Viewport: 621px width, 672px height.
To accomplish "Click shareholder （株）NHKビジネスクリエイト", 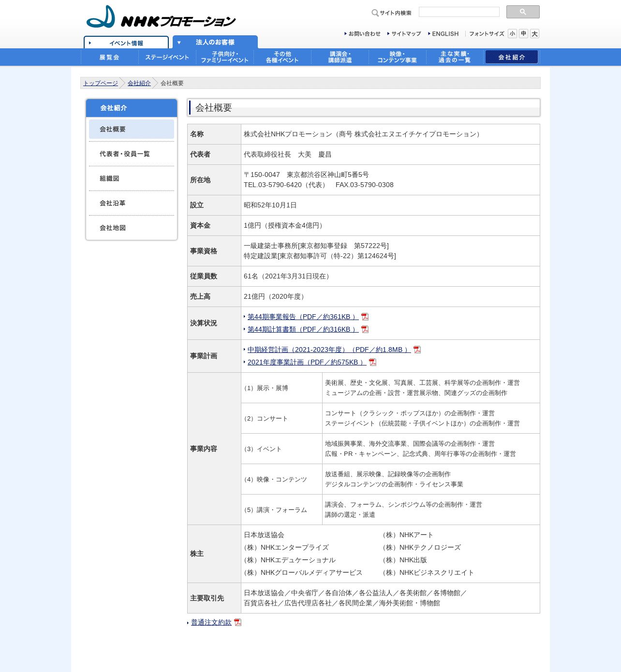I will tap(429, 572).
